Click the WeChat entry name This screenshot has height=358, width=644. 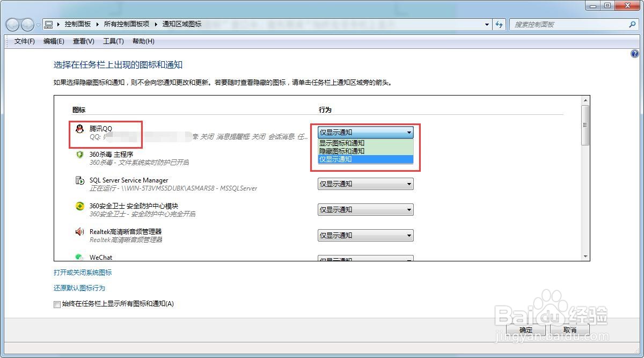click(101, 258)
